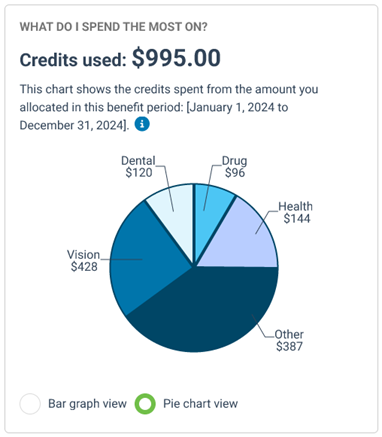Click the Vision $428 label

pyautogui.click(x=84, y=261)
